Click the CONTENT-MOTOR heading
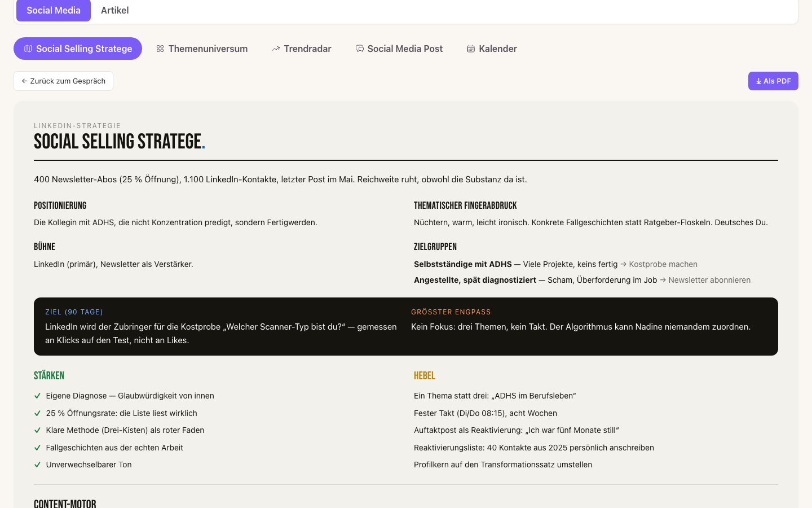812x508 pixels. pos(65,503)
